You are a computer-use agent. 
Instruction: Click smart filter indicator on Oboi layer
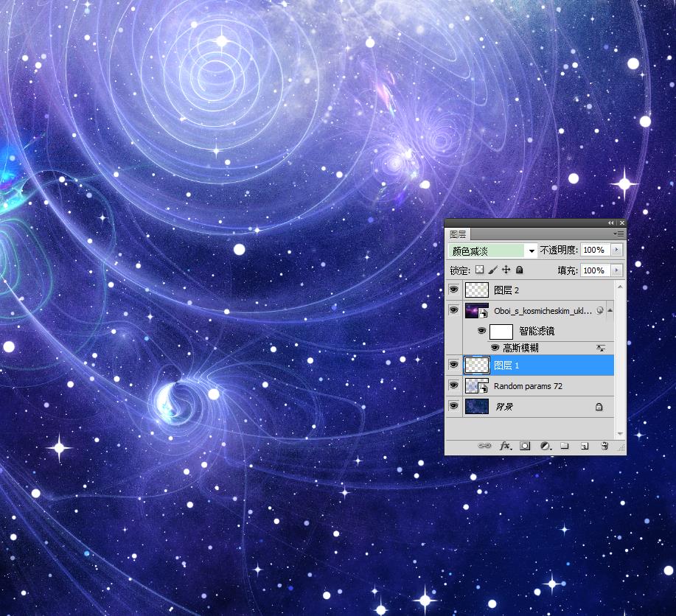599,310
